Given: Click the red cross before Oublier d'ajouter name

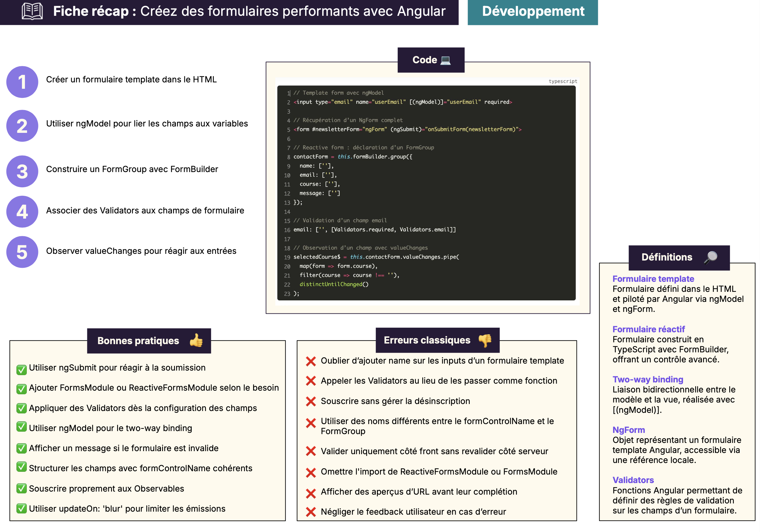Looking at the screenshot, I should (x=311, y=361).
